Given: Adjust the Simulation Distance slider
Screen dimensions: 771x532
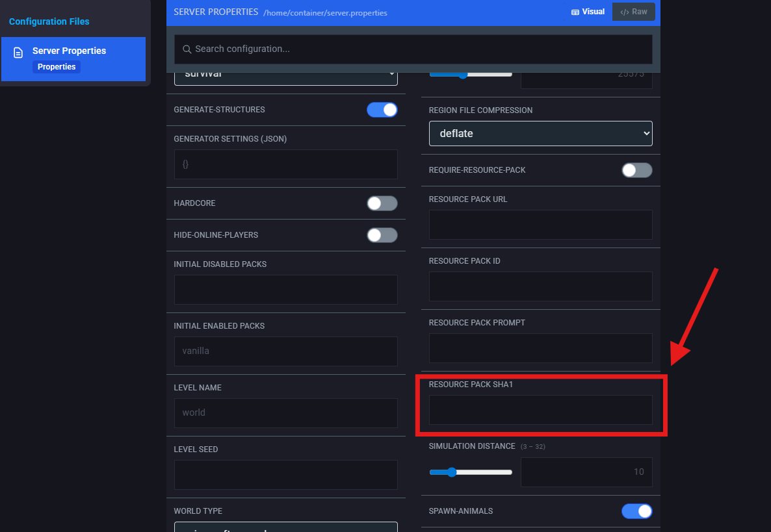Looking at the screenshot, I should click(x=471, y=472).
